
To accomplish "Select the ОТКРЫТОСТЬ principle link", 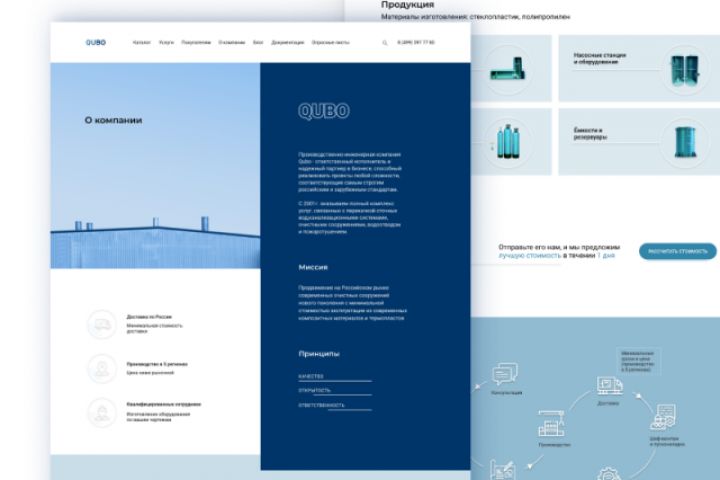I will [x=315, y=390].
